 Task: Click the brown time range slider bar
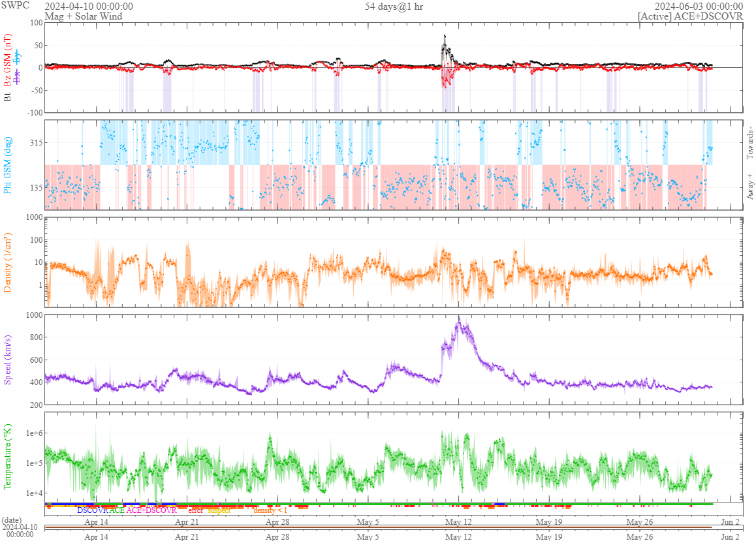[x=378, y=527]
